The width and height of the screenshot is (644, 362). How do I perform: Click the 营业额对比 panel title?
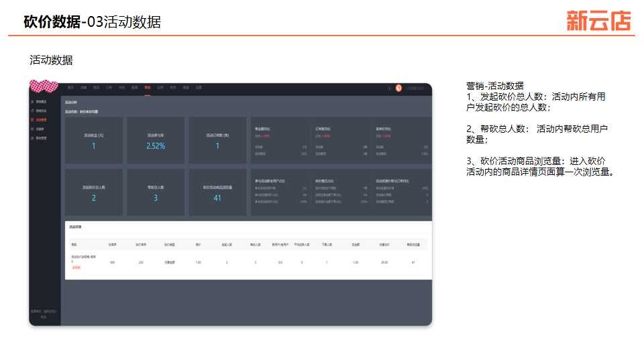[x=262, y=129]
